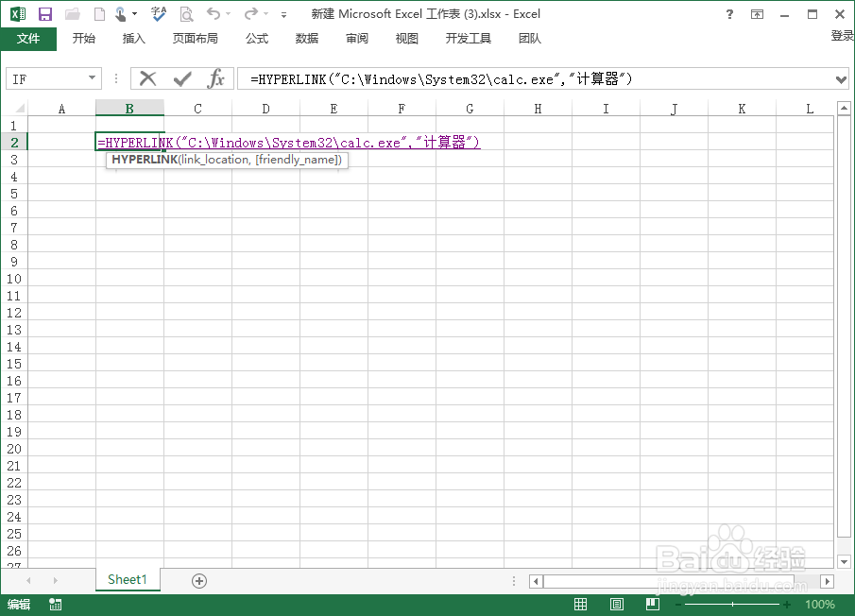
Task: Click the spelling check icon
Action: pyautogui.click(x=159, y=14)
